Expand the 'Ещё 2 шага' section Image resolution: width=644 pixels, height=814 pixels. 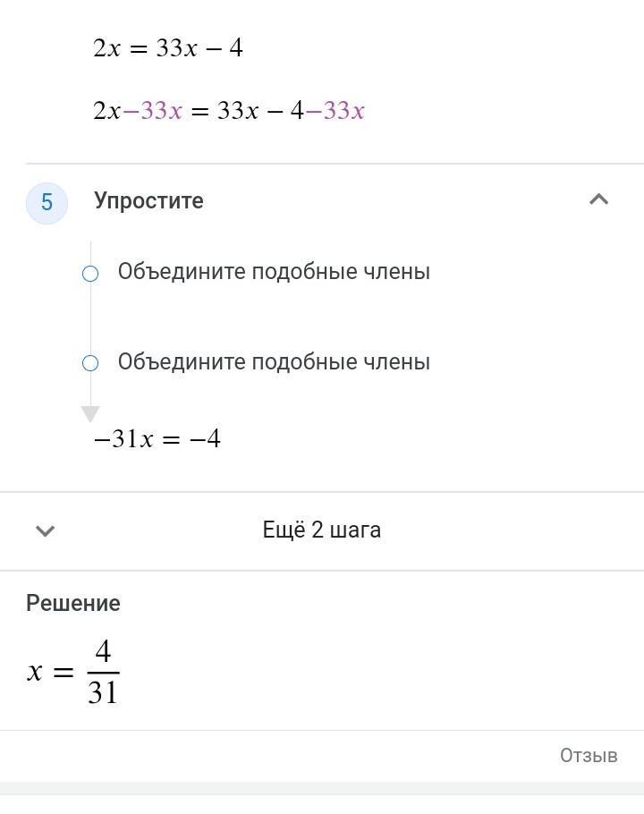322,530
